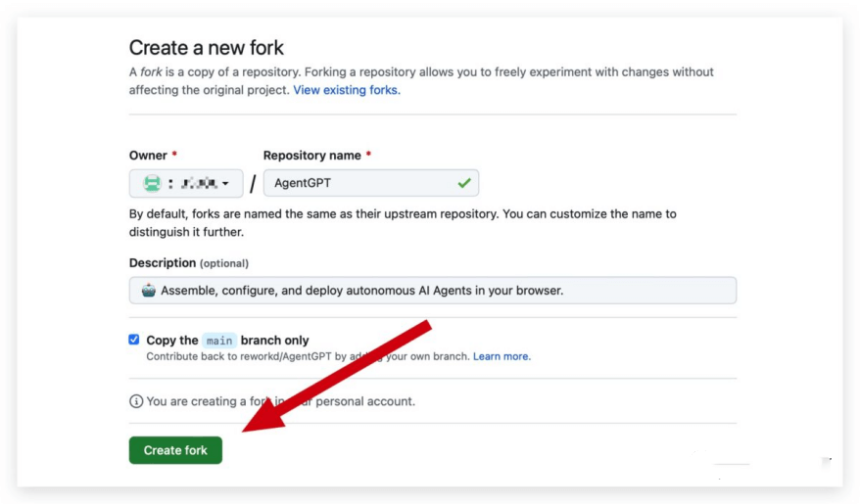Click the Create fork button

pos(175,450)
